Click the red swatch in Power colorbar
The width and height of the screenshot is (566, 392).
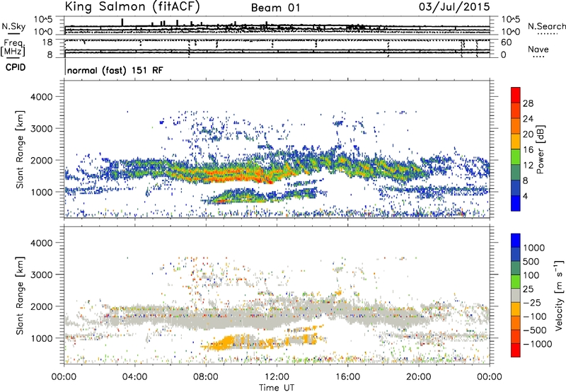coord(516,95)
